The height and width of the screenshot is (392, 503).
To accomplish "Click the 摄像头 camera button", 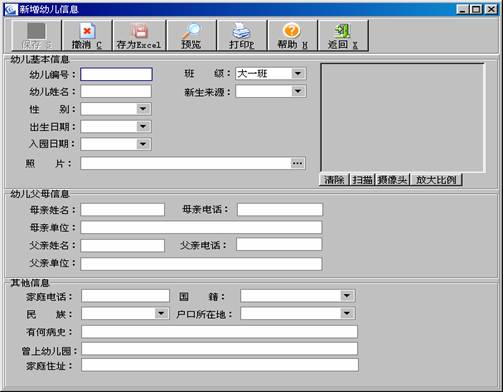I will 392,180.
